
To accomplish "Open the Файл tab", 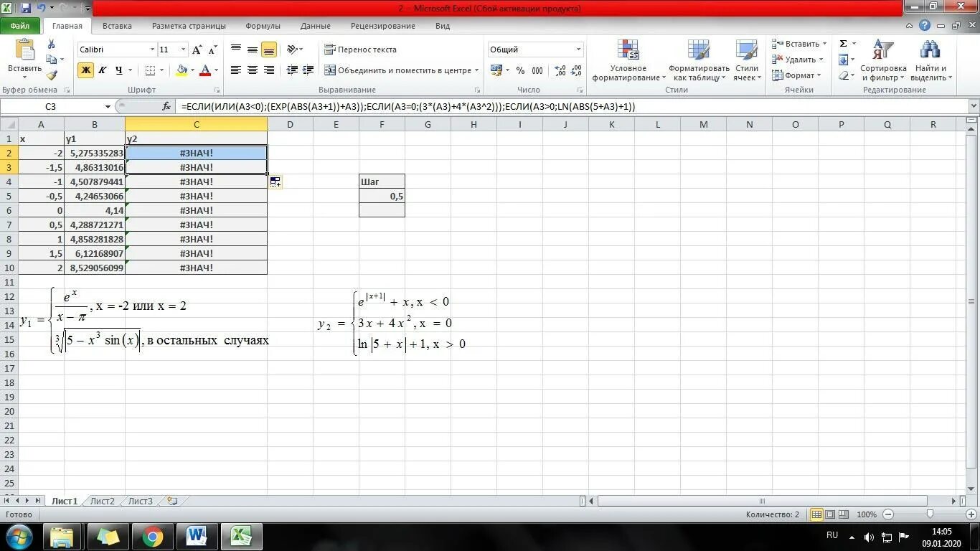I will tap(20, 26).
